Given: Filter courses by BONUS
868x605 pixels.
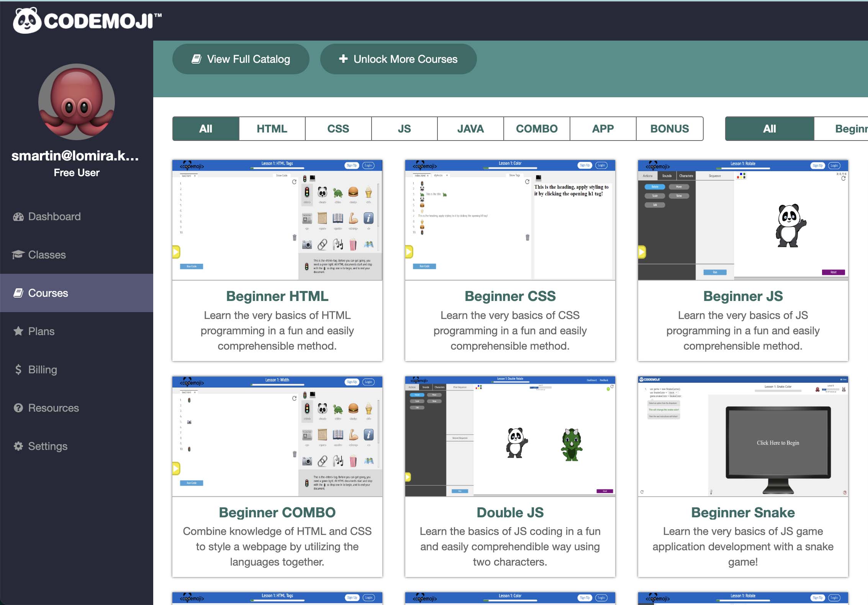Looking at the screenshot, I should coord(670,129).
